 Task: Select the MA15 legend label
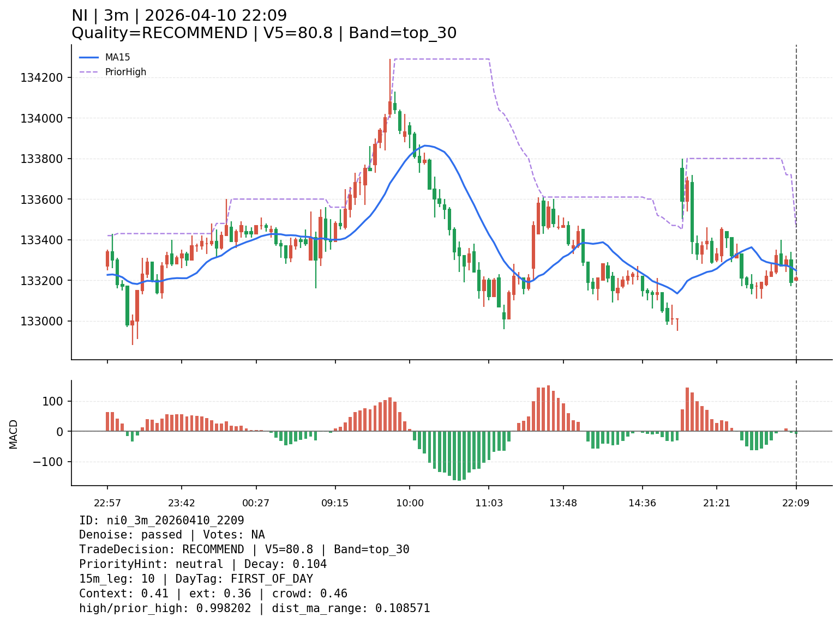point(117,57)
